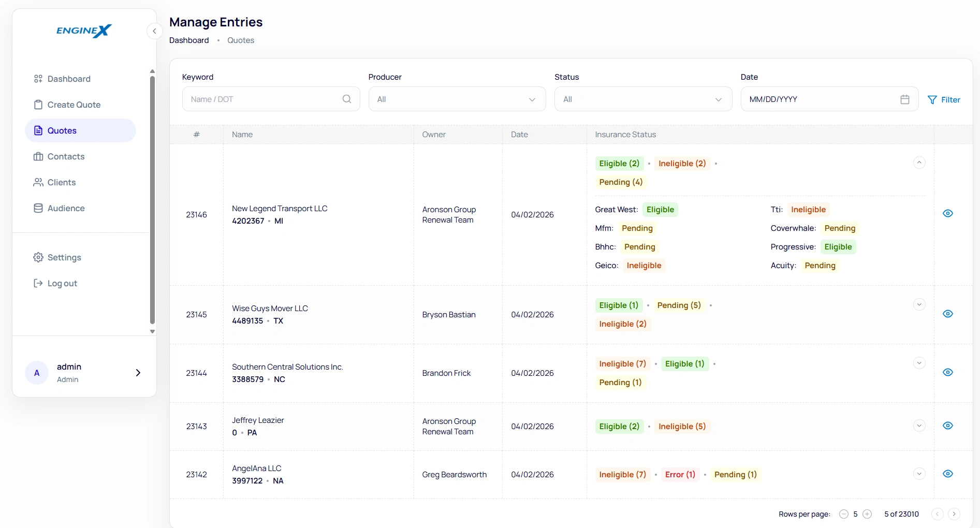Collapse insurance status for entry 23146
The height and width of the screenshot is (528, 980).
tap(919, 163)
